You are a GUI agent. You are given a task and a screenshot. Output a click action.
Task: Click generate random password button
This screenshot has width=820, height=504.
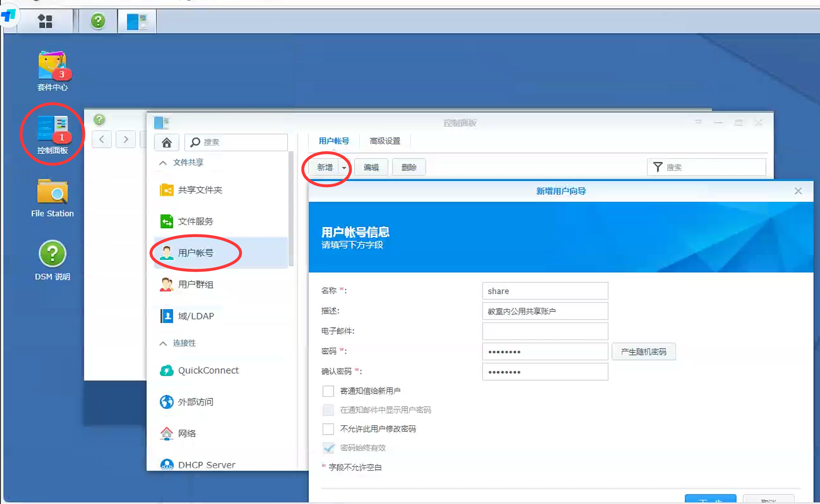[x=643, y=352]
